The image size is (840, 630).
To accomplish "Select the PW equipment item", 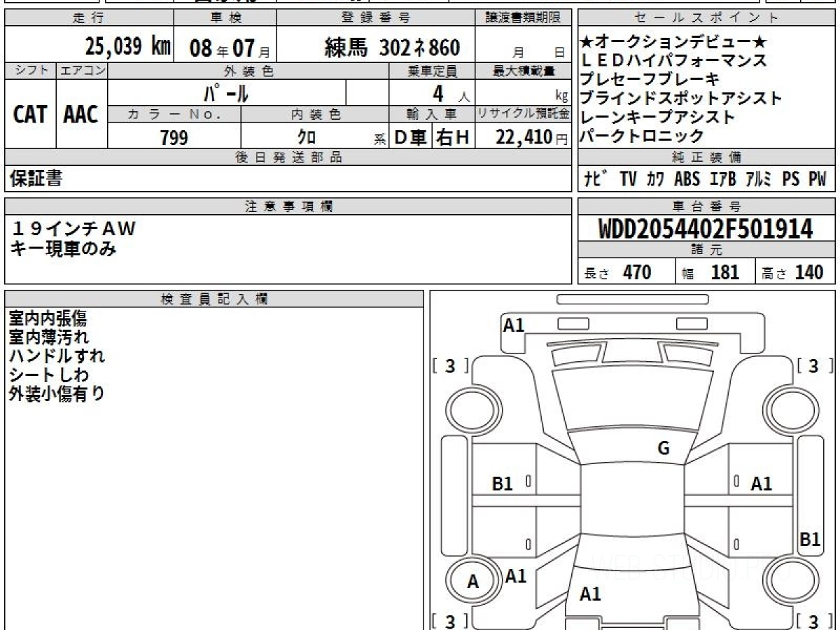I will coord(818,179).
